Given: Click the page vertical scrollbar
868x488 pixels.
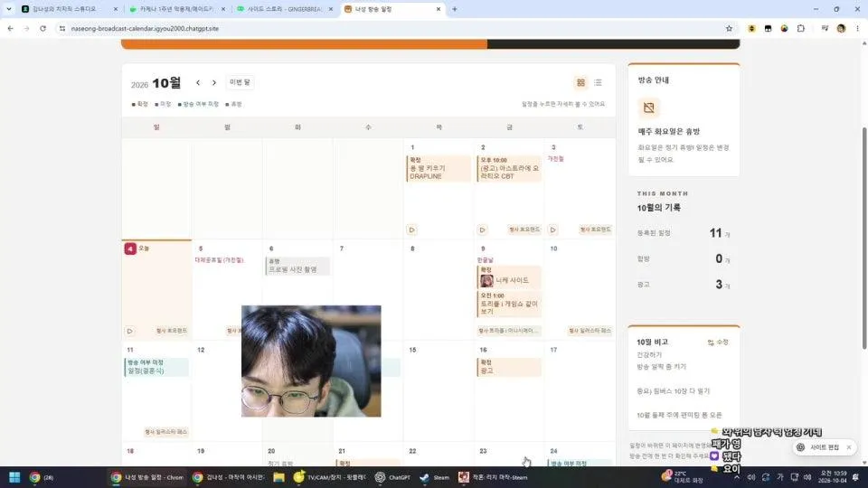Looking at the screenshot, I should click(x=864, y=238).
